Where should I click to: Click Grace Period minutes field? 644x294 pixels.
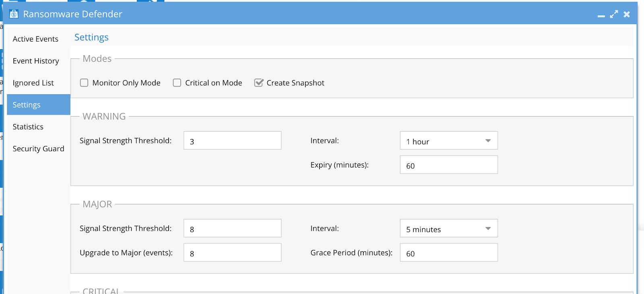(449, 253)
